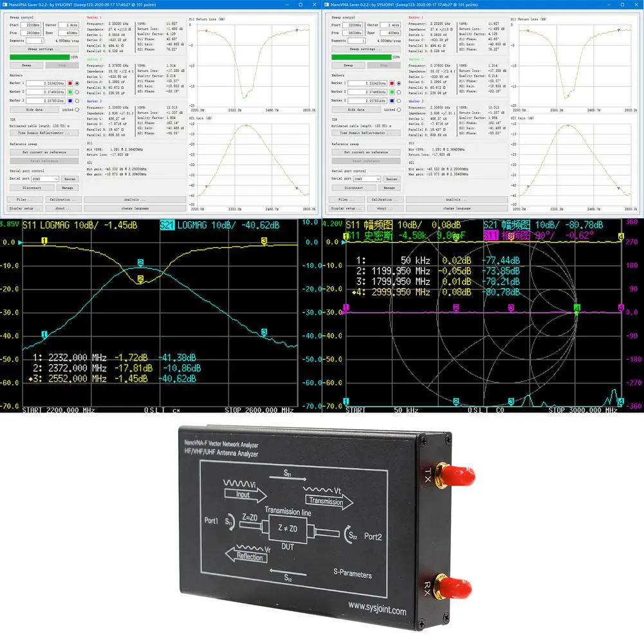Viewport: 644px width, 644px height.
Task: Select Marker 3 radio button in left window
Action: [77, 100]
